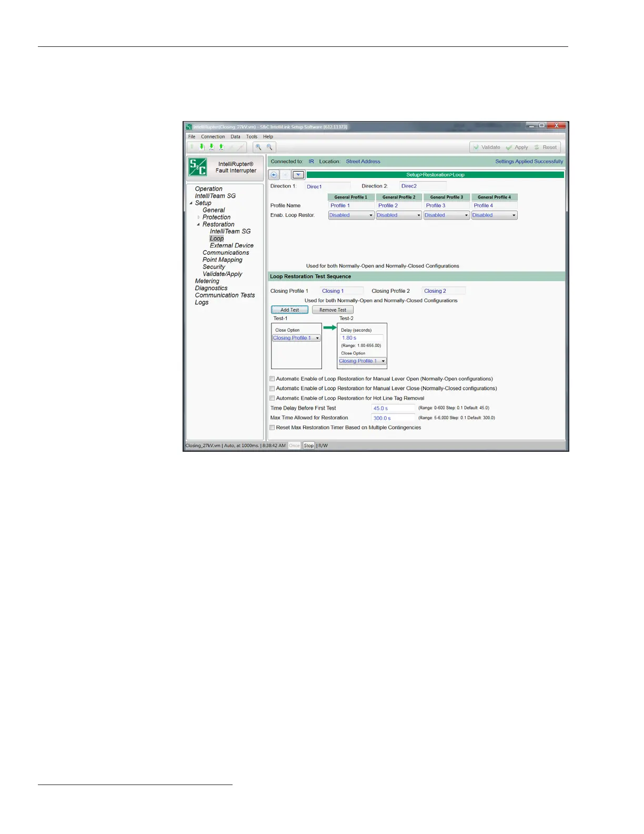Image resolution: width=644 pixels, height=834 pixels.
Task: Click Time Delay Before First Test field
Action: (x=393, y=409)
